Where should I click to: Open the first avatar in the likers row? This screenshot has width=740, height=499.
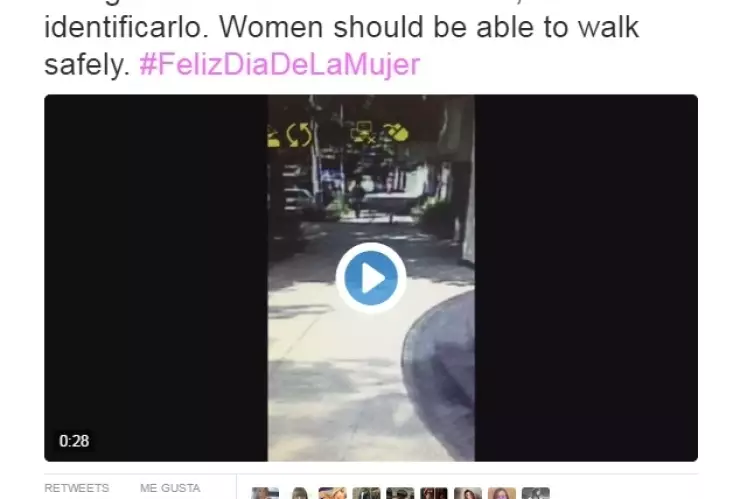click(265, 493)
